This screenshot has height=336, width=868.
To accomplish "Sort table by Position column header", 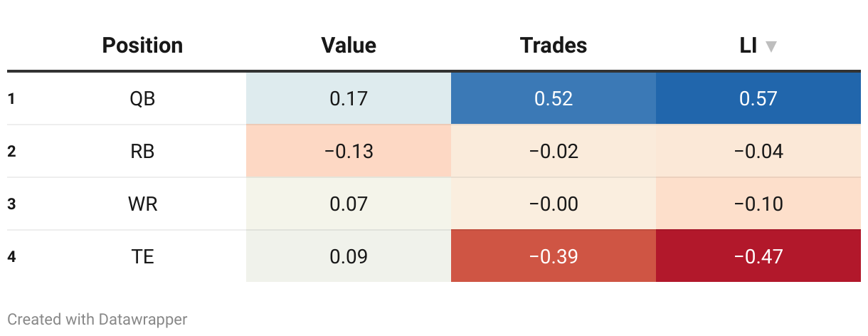I will click(x=142, y=46).
